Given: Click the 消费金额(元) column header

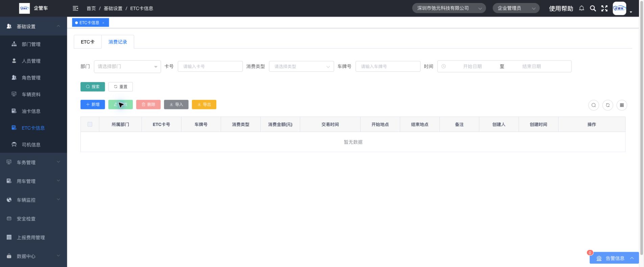Looking at the screenshot, I should 280,125.
